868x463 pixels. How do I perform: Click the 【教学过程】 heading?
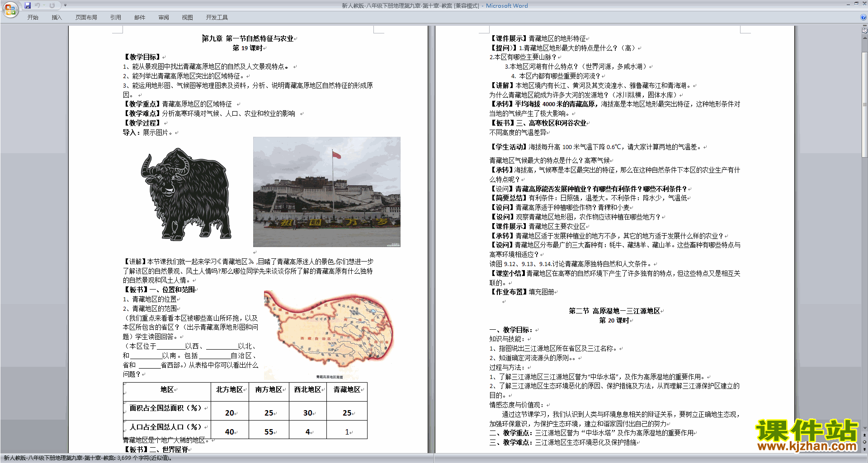tap(142, 123)
